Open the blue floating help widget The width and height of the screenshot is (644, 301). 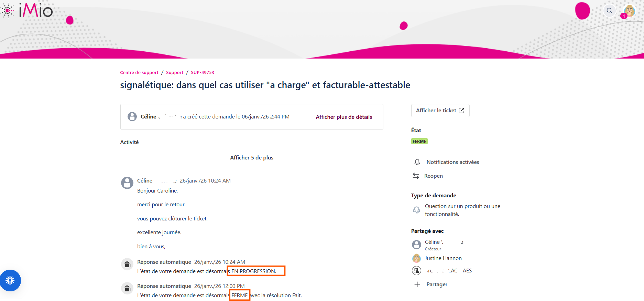pyautogui.click(x=10, y=280)
